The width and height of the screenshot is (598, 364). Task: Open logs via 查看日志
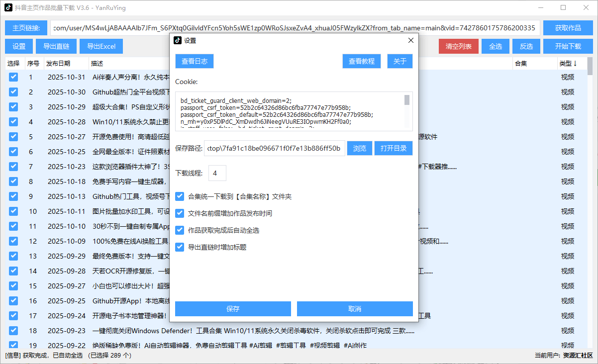(194, 61)
